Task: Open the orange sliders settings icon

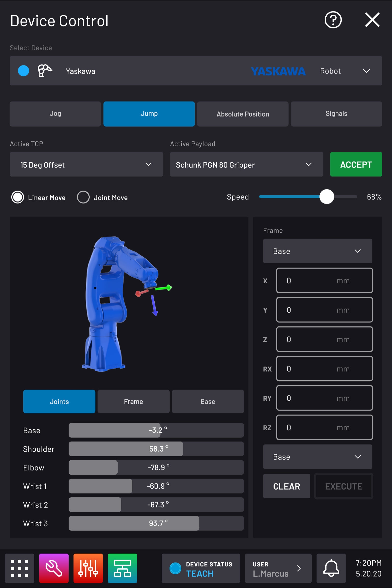Action: 88,568
